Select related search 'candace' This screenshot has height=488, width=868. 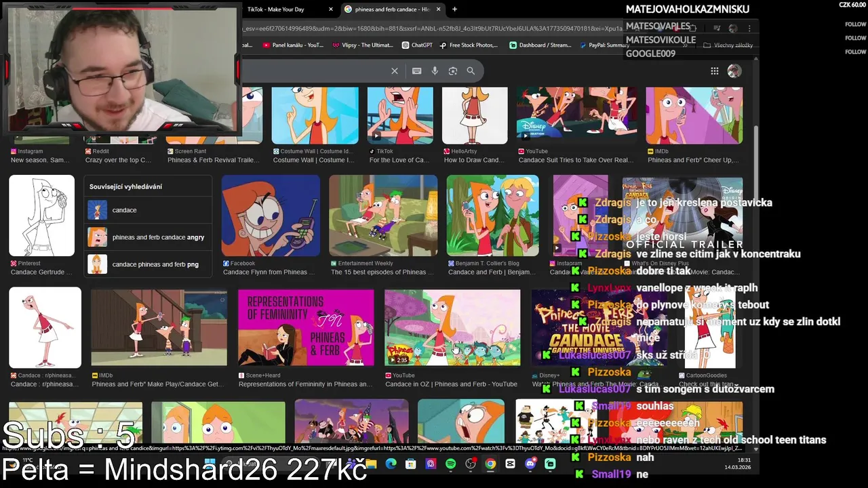(x=148, y=210)
